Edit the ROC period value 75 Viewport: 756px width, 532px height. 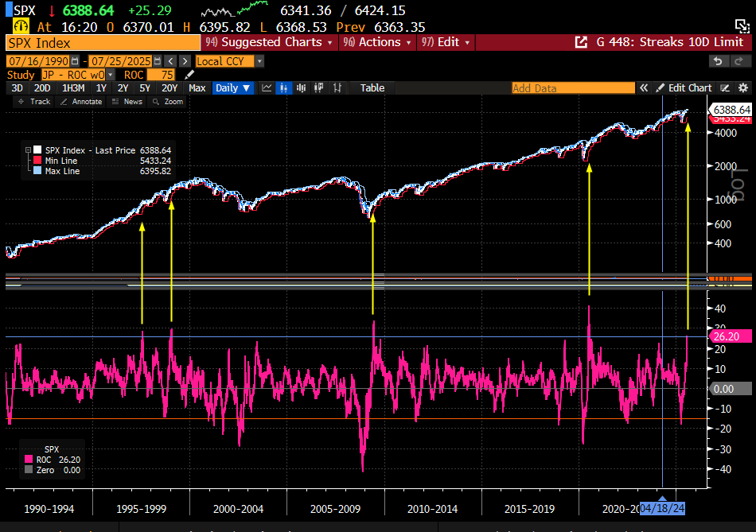click(161, 75)
